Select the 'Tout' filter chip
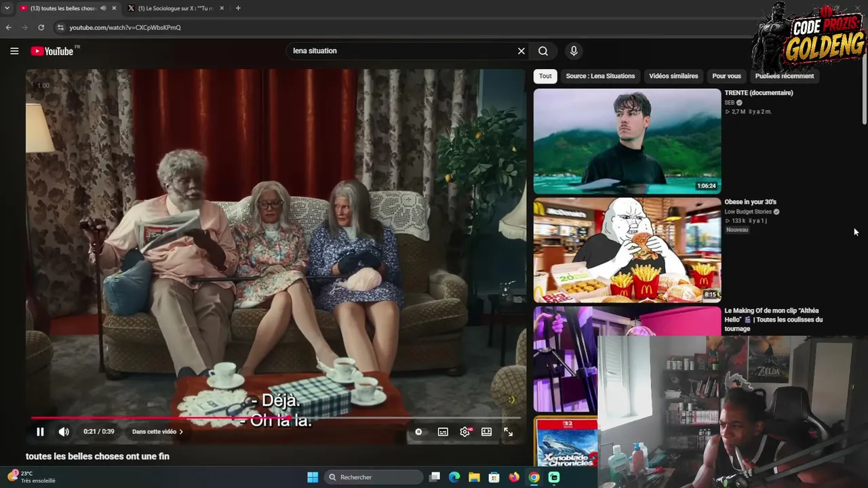 click(545, 76)
